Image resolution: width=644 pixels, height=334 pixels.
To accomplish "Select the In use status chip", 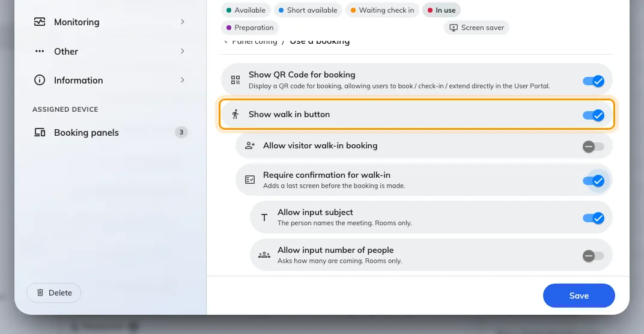I will [442, 10].
